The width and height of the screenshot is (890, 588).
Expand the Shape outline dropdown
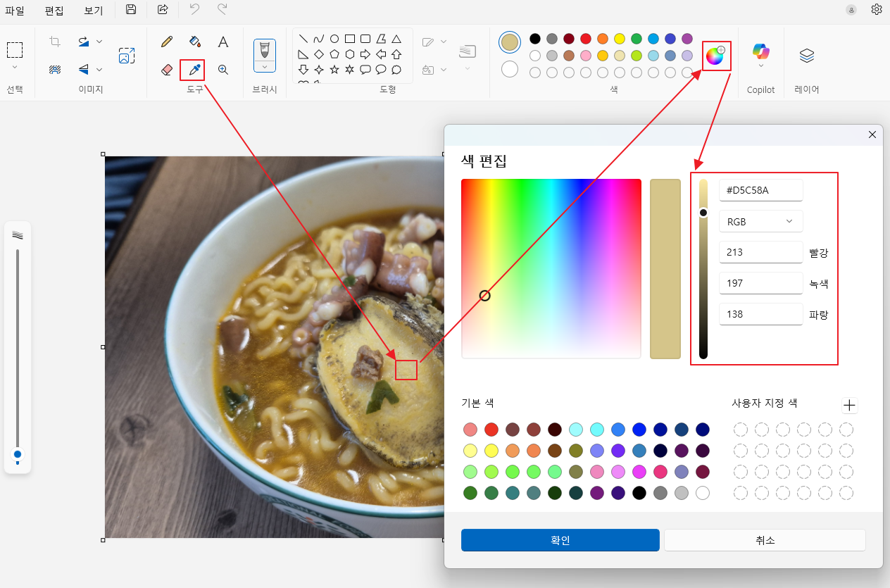[x=444, y=42]
